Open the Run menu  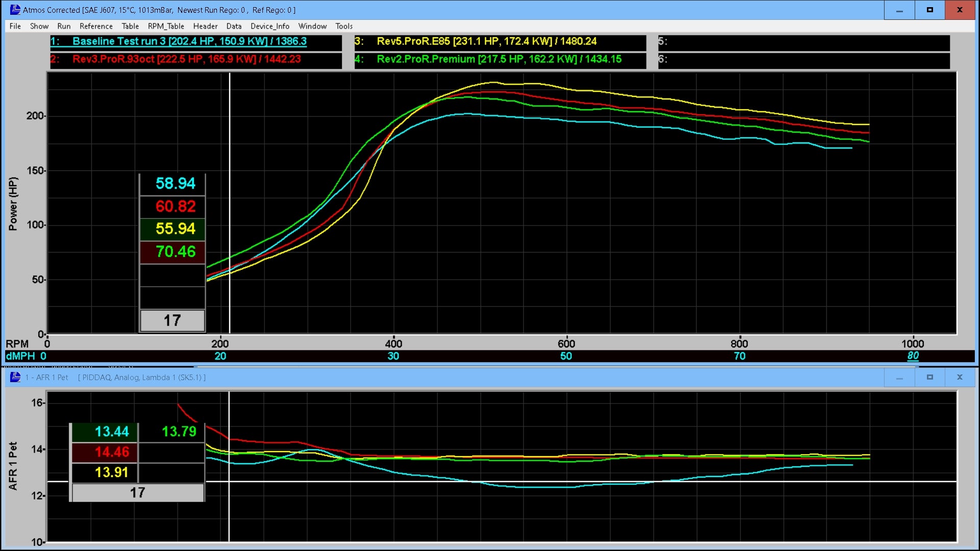pos(64,26)
